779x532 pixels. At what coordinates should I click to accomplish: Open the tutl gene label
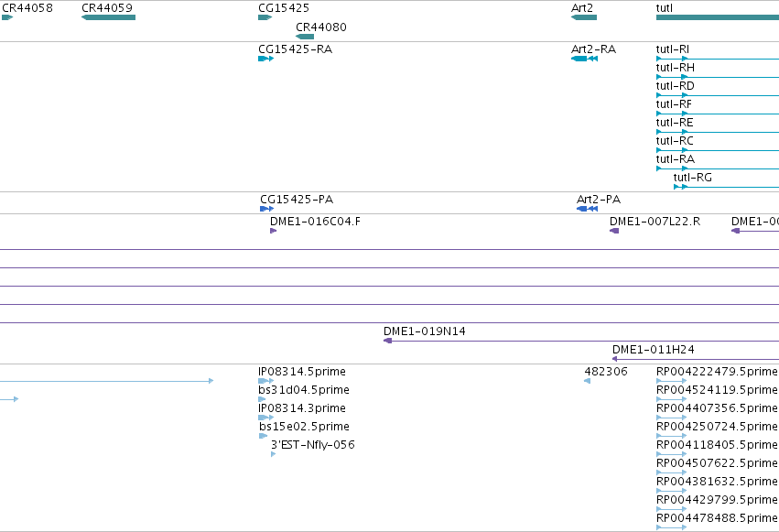pyautogui.click(x=665, y=8)
